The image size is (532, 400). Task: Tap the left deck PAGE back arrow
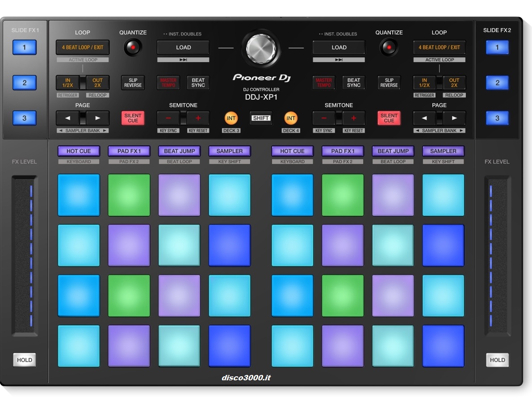[68, 118]
